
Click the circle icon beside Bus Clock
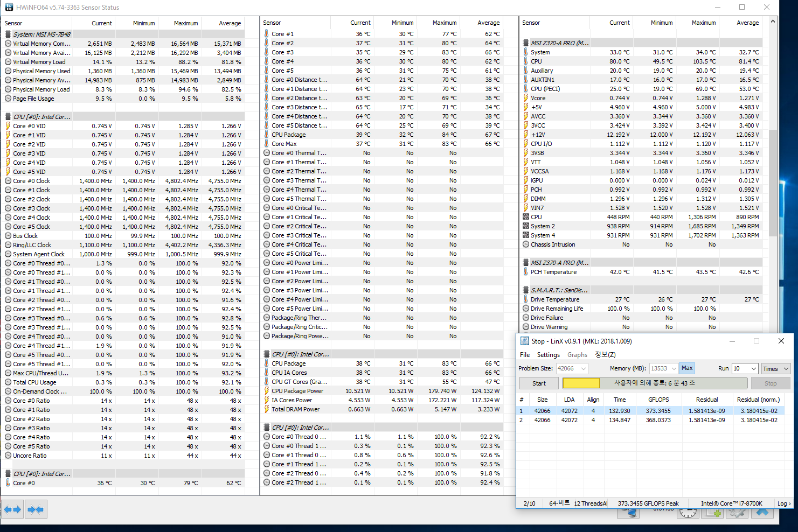click(8, 236)
